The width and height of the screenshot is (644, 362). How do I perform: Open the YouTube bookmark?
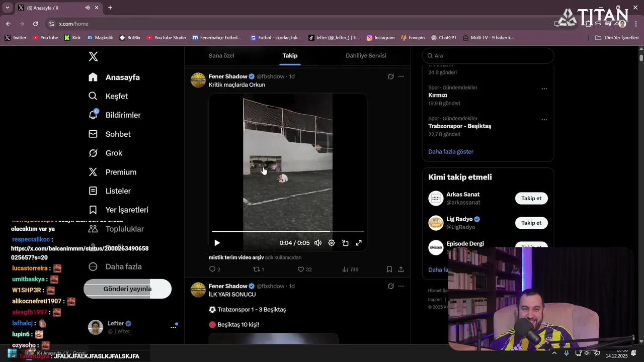(x=45, y=38)
